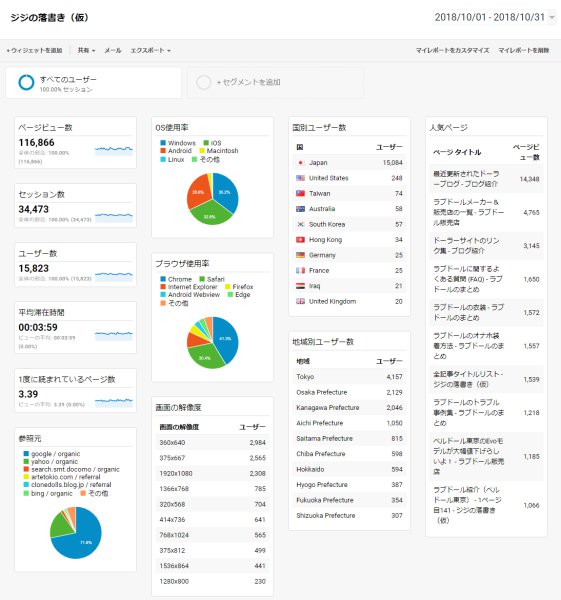Click the 平均滞在時間 sparkline chart
This screenshot has width=561, height=600.
[114, 335]
